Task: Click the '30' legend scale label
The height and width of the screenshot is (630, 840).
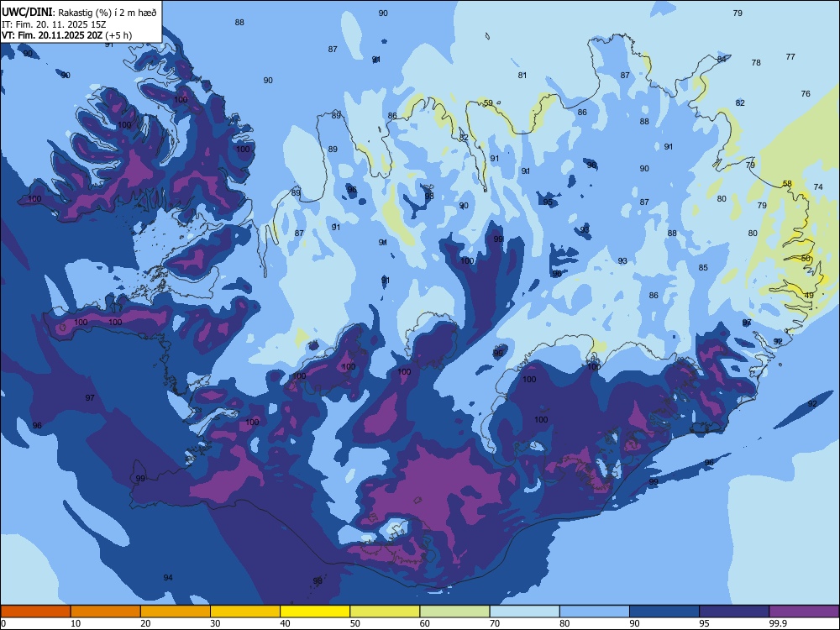Action: (x=215, y=623)
